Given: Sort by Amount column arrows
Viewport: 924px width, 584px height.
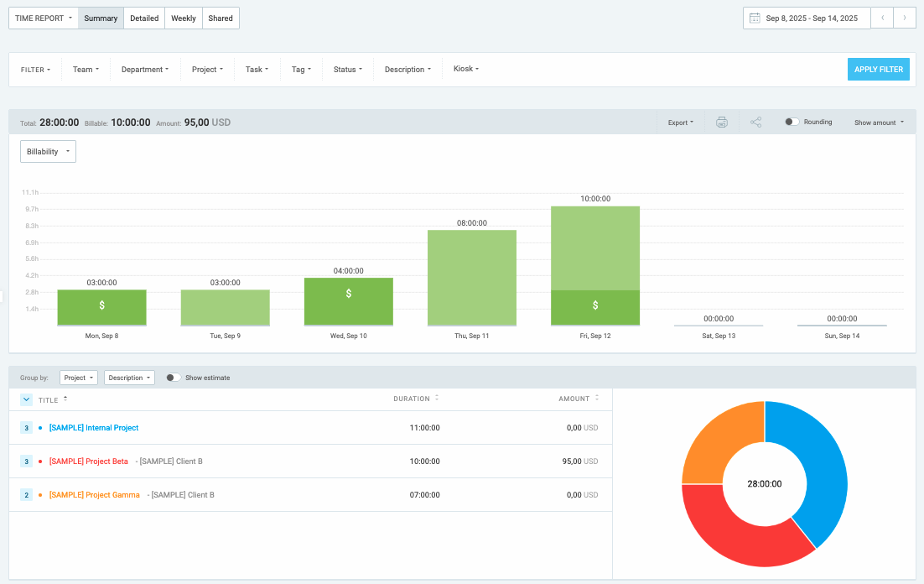Looking at the screenshot, I should coord(597,399).
